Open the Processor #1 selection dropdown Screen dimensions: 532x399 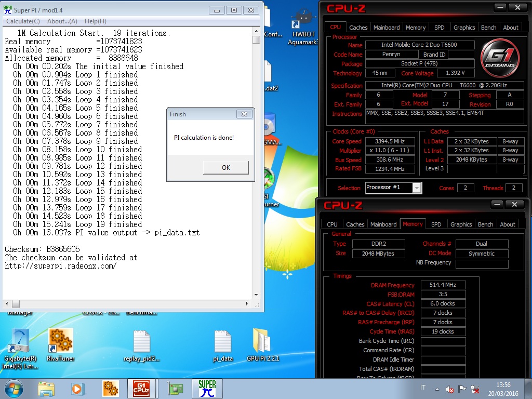coord(417,188)
